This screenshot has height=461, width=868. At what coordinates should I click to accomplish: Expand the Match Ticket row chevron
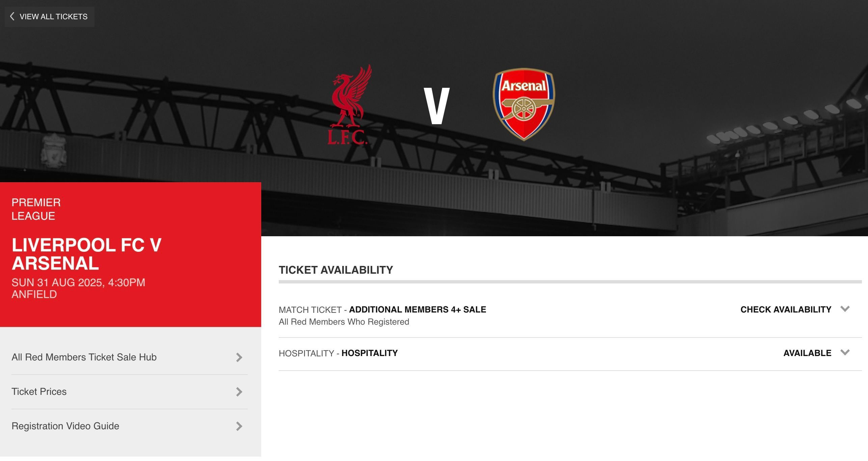tap(845, 309)
